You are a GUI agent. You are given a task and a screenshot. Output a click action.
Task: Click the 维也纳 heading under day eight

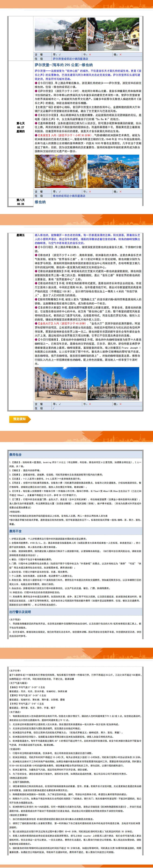click(x=40, y=202)
